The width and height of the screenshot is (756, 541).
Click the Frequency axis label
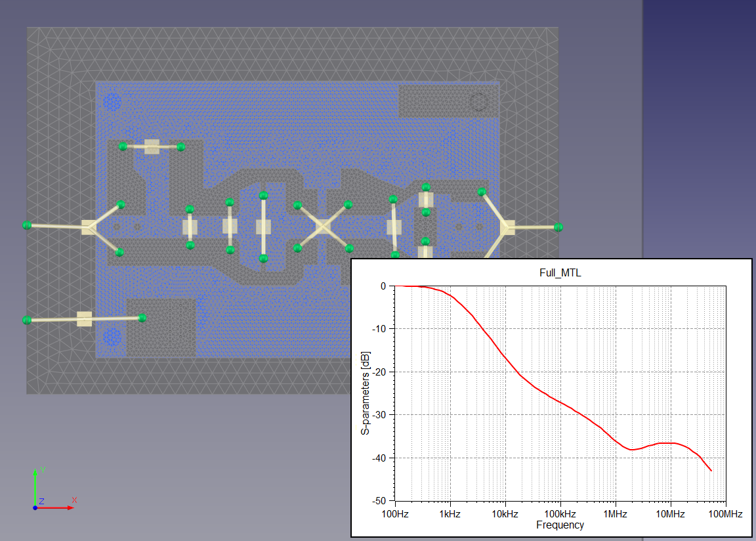pos(560,525)
